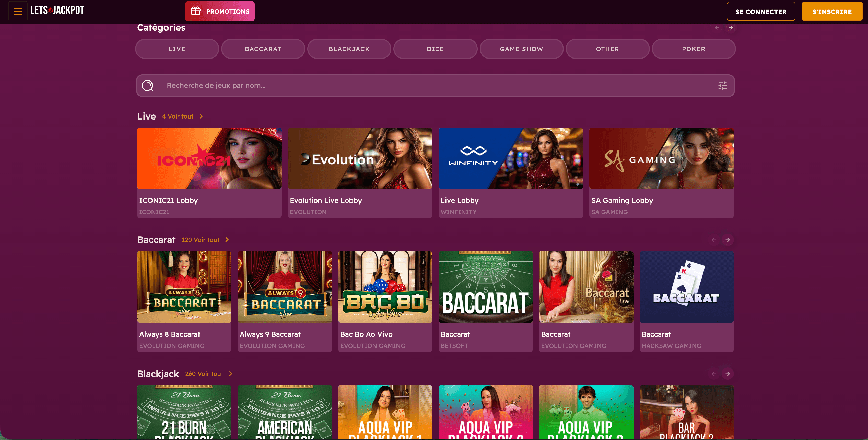868x440 pixels.
Task: Click the LetsJackpot logo
Action: 57,10
